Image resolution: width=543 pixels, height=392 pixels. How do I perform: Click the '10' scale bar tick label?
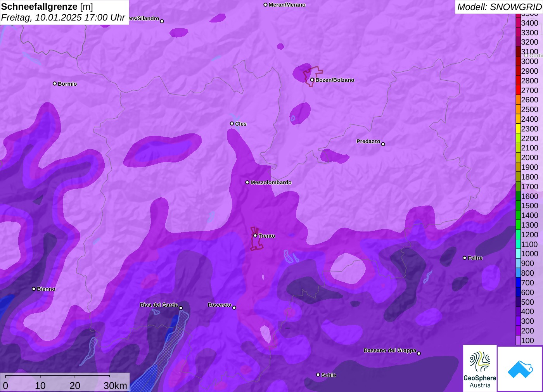point(40,385)
